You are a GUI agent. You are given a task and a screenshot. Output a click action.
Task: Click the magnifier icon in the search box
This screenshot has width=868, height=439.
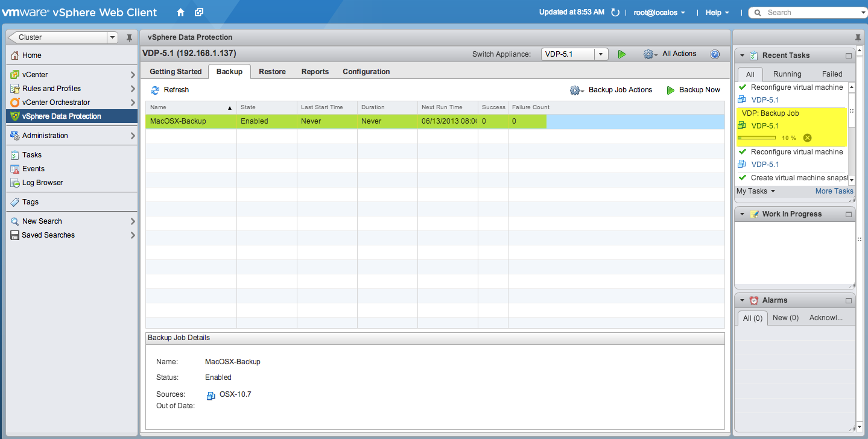(x=758, y=12)
